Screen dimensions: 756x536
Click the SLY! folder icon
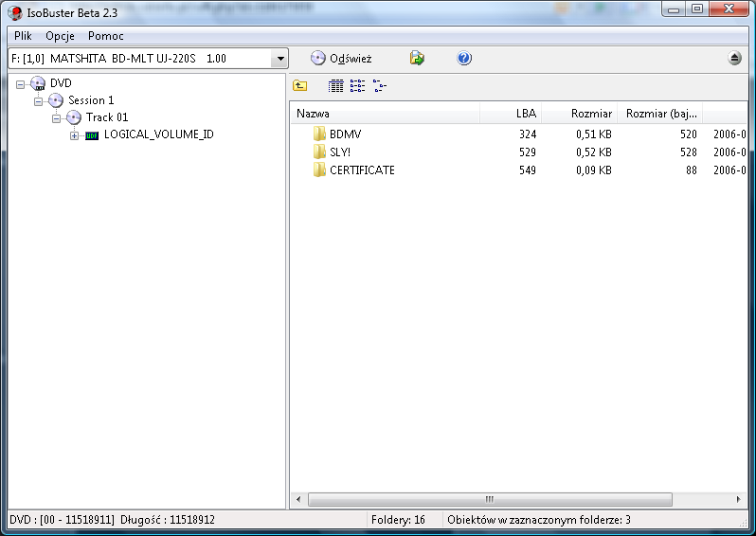click(x=319, y=152)
